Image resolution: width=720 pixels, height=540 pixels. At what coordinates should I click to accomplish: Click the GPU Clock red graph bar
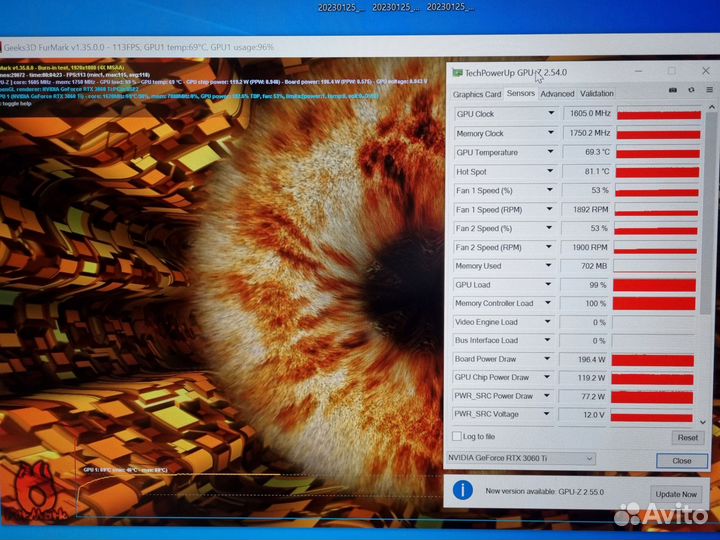pyautogui.click(x=658, y=114)
